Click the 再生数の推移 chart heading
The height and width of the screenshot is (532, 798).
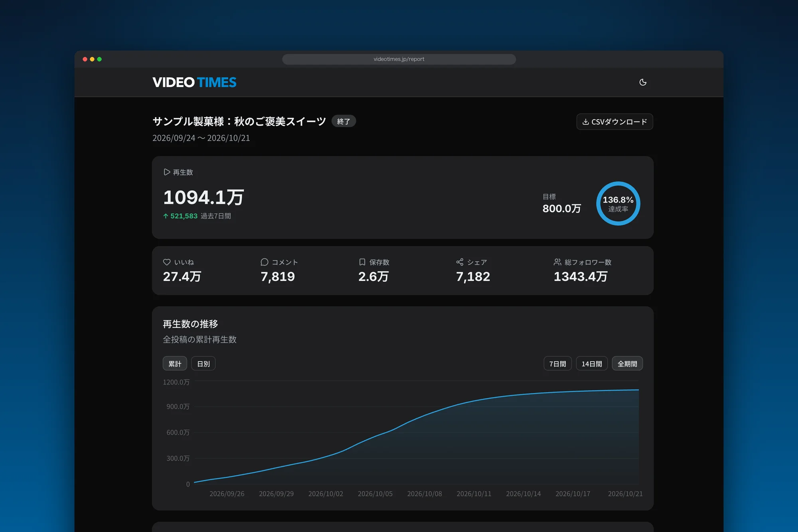(190, 324)
